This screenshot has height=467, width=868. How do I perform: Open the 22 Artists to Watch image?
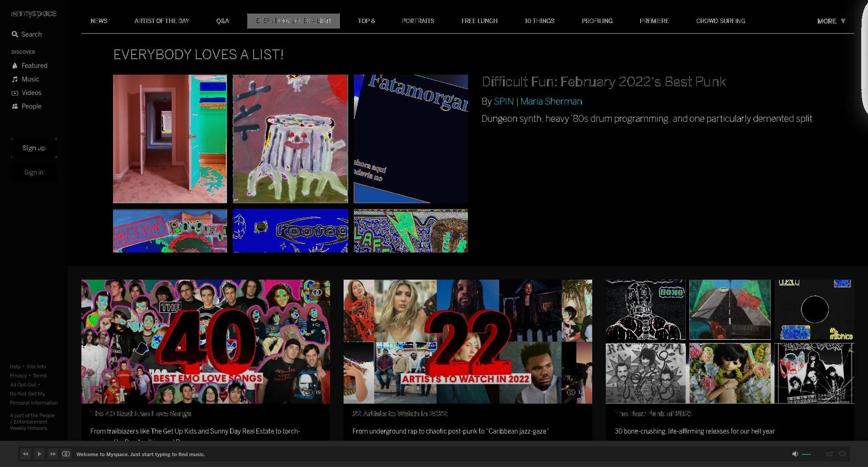pyautogui.click(x=468, y=342)
